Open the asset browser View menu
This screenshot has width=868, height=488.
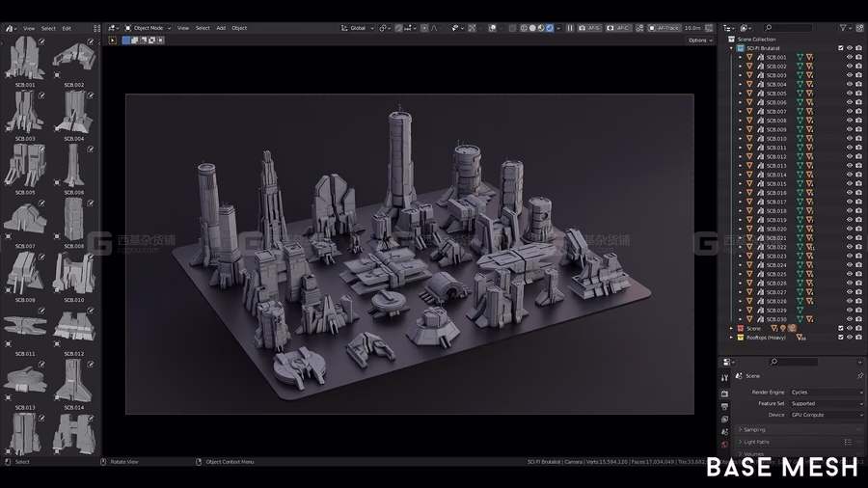29,28
